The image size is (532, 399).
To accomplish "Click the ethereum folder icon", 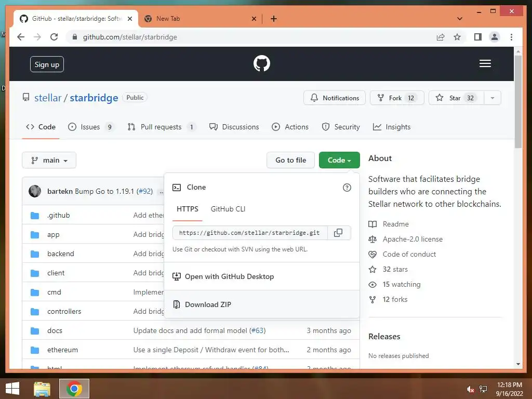I will point(35,350).
